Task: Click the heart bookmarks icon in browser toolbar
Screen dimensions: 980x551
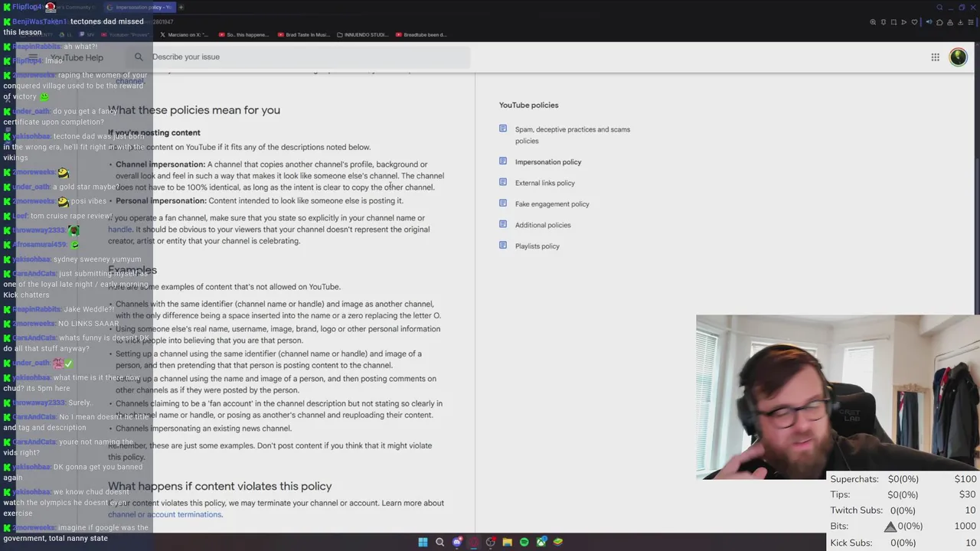Action: pyautogui.click(x=914, y=22)
